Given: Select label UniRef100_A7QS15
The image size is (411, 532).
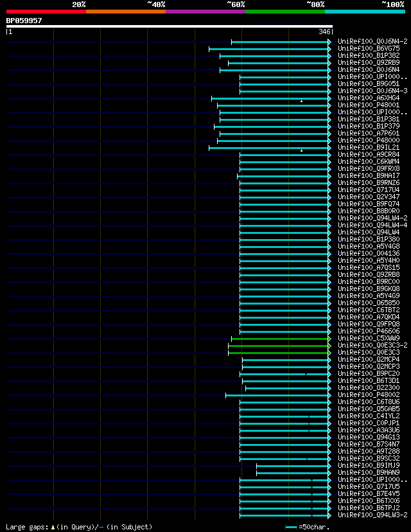Looking at the screenshot, I should [369, 268].
